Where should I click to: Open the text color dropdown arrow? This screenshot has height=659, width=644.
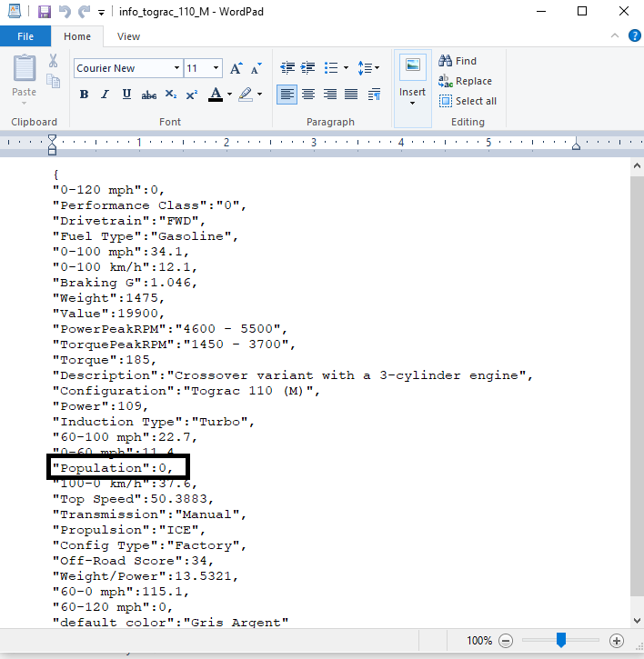click(x=229, y=95)
